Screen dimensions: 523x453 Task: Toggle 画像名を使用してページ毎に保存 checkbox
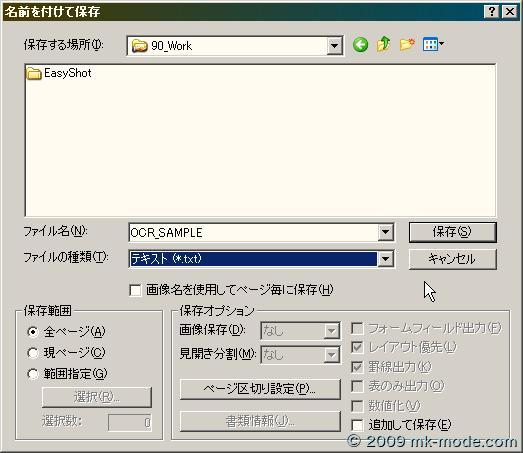pos(135,290)
